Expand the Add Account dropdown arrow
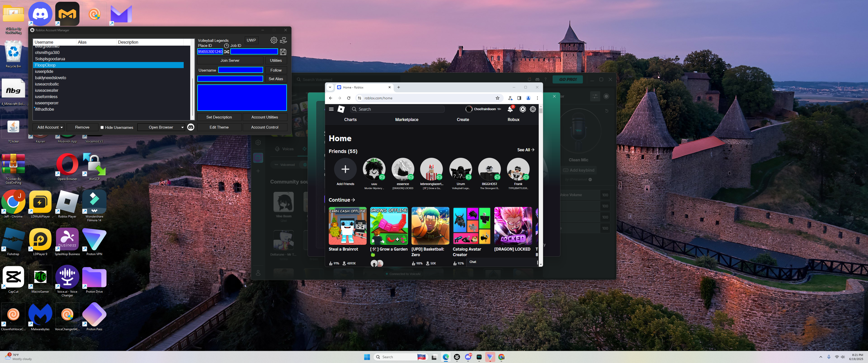868x363 pixels. pyautogui.click(x=62, y=128)
